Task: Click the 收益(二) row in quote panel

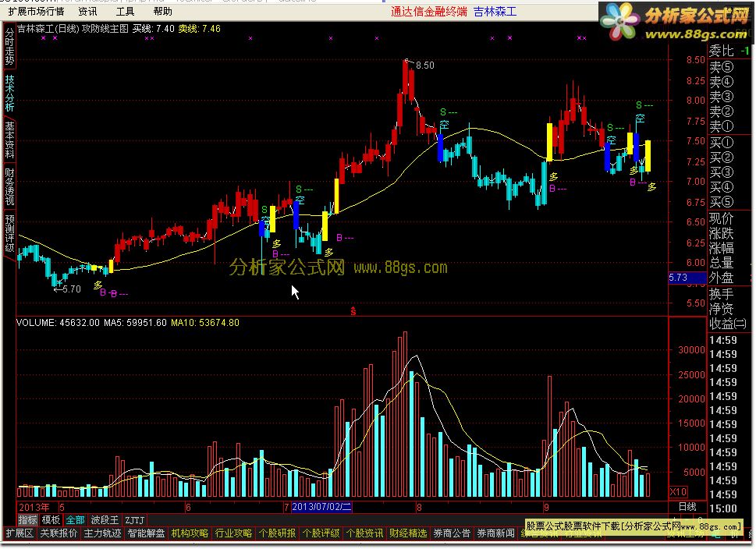Action: pos(729,324)
